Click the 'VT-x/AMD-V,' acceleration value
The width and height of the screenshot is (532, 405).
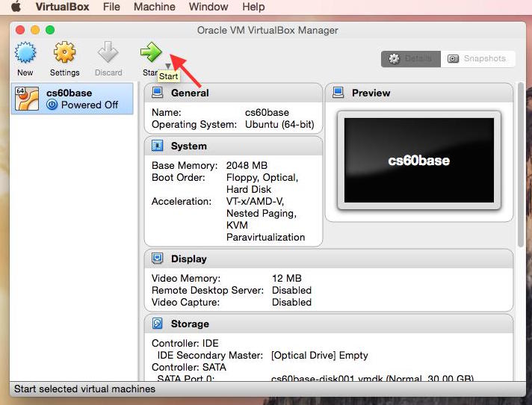(x=255, y=202)
